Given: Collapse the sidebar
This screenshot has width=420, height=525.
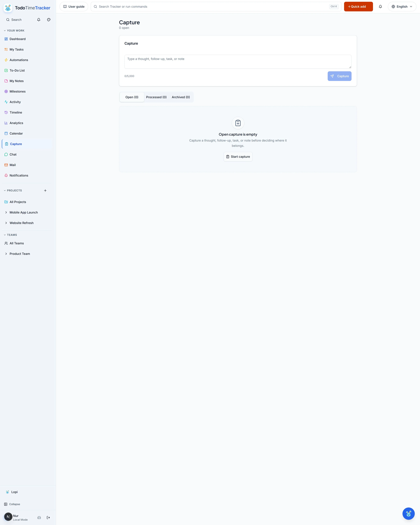Looking at the screenshot, I should coord(12,504).
